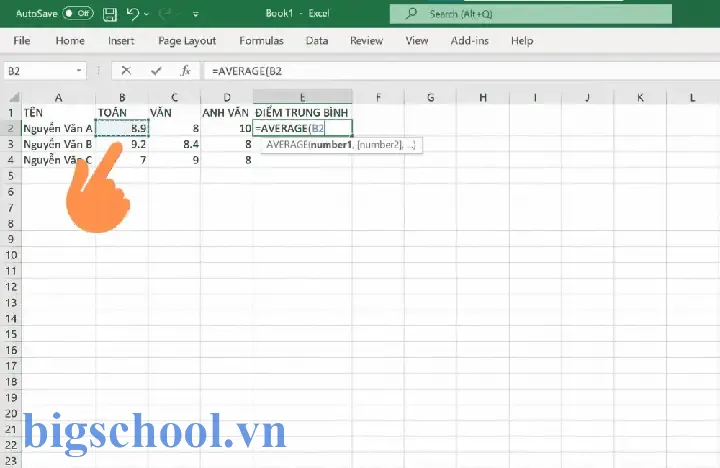This screenshot has height=468, width=720.
Task: Open the Review tab
Action: coord(366,41)
